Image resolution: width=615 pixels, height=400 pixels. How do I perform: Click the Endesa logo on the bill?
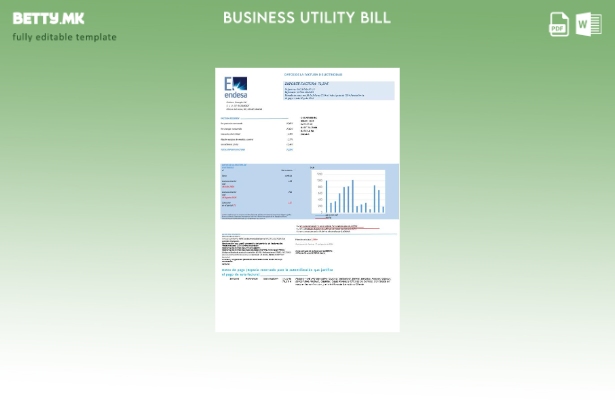(x=236, y=87)
